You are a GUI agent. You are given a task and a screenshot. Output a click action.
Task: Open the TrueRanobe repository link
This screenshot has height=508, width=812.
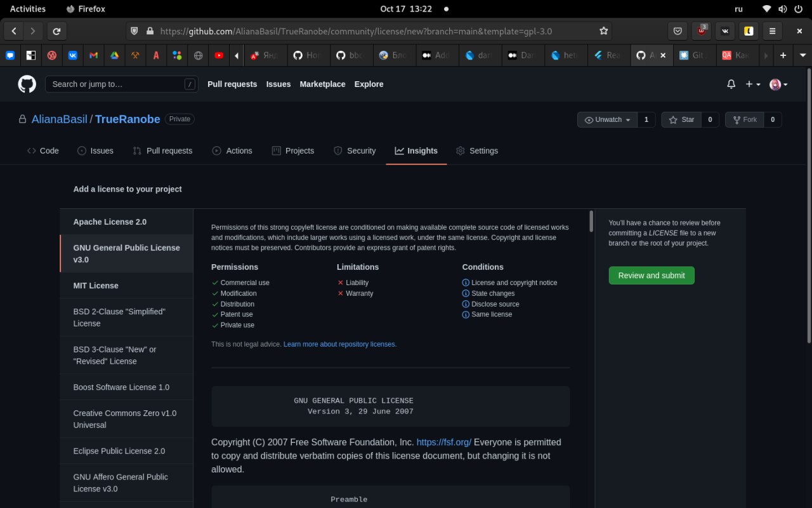128,119
